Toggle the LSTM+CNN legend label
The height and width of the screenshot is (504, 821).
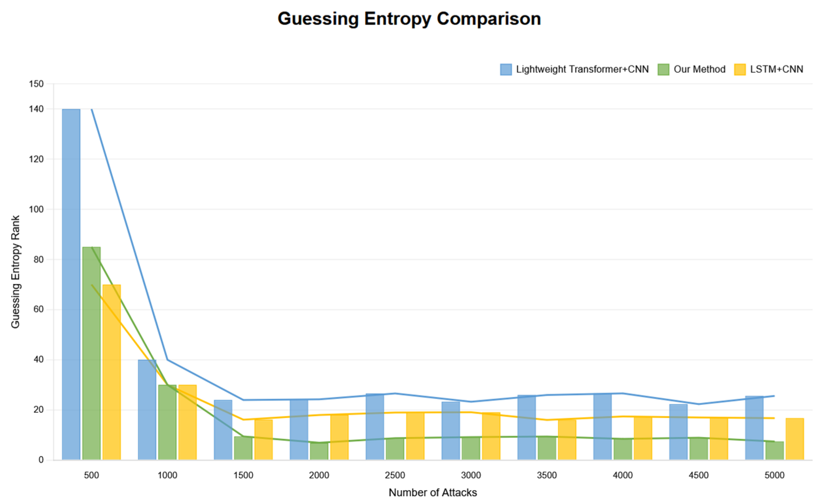pyautogui.click(x=777, y=69)
